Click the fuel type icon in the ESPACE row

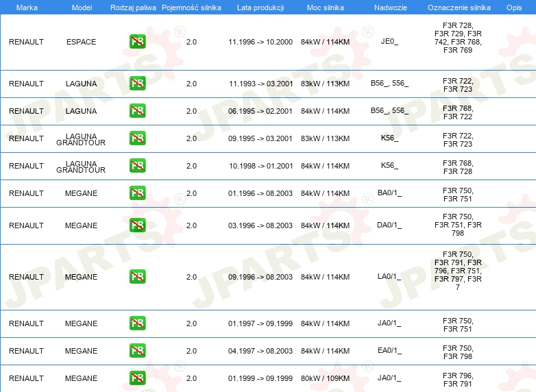point(137,42)
